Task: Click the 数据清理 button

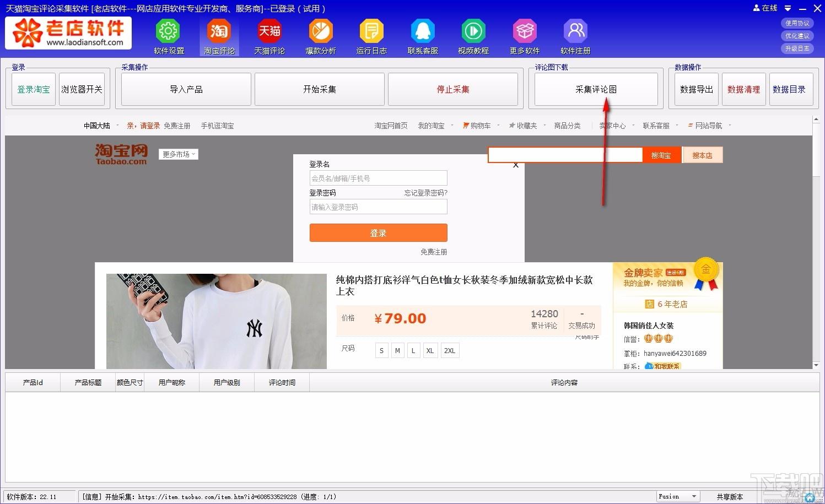Action: coord(744,89)
